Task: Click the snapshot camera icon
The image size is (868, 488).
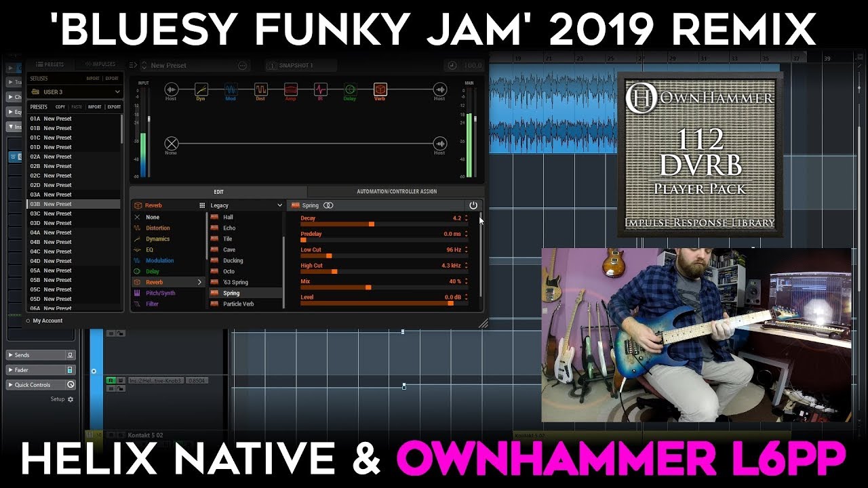Action: tap(273, 66)
